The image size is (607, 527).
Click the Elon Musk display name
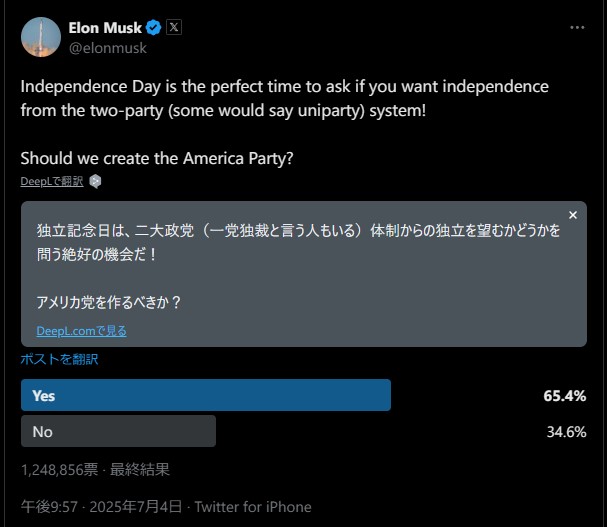click(x=106, y=28)
